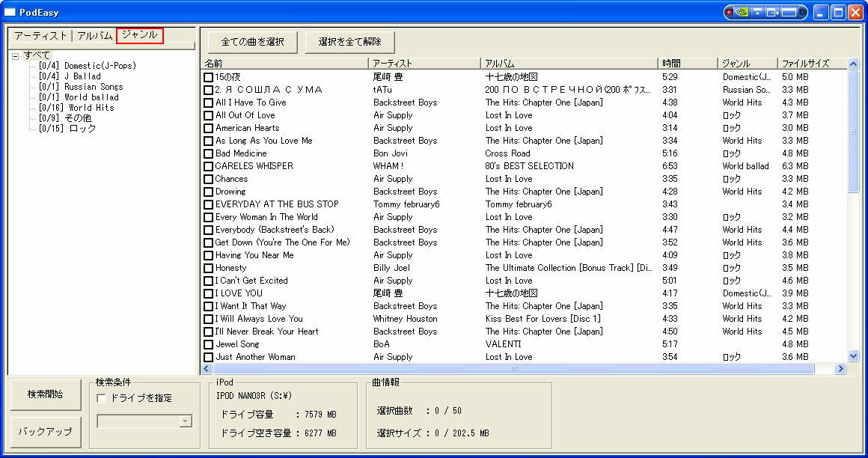Click the artist cell Bon Jovi
The image size is (868, 458).
pos(391,153)
